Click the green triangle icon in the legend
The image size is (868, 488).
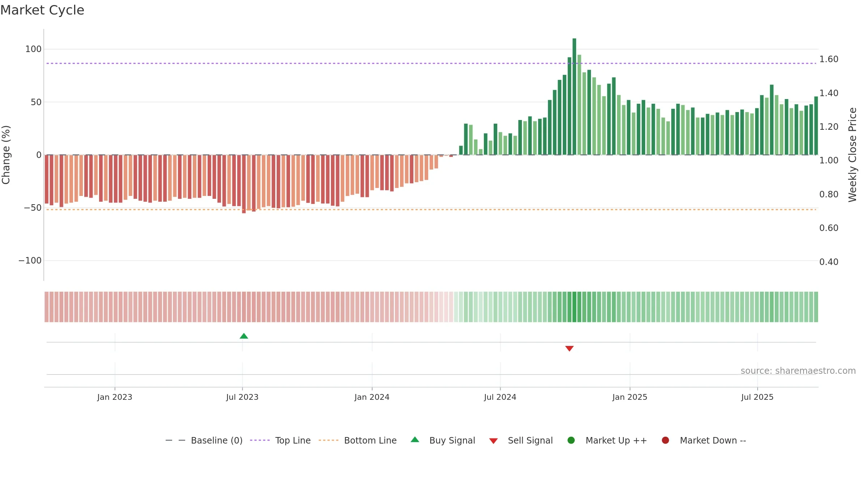tap(415, 440)
